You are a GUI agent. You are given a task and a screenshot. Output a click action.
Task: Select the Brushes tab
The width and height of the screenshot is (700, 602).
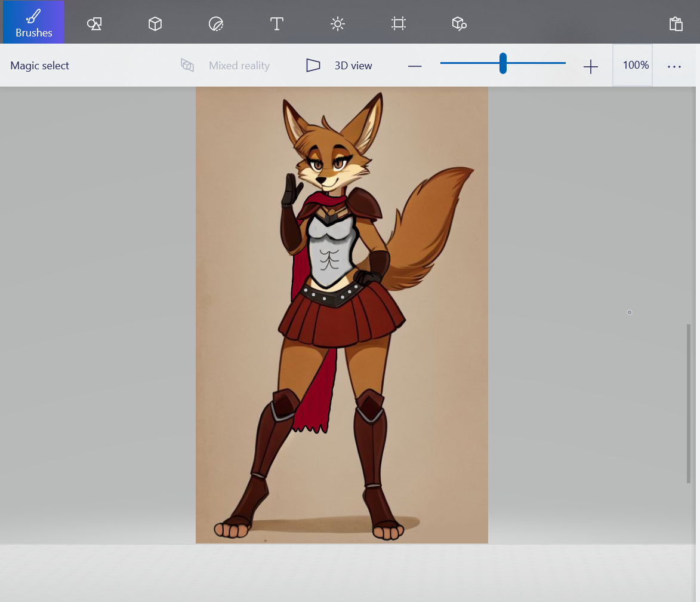pyautogui.click(x=33, y=23)
